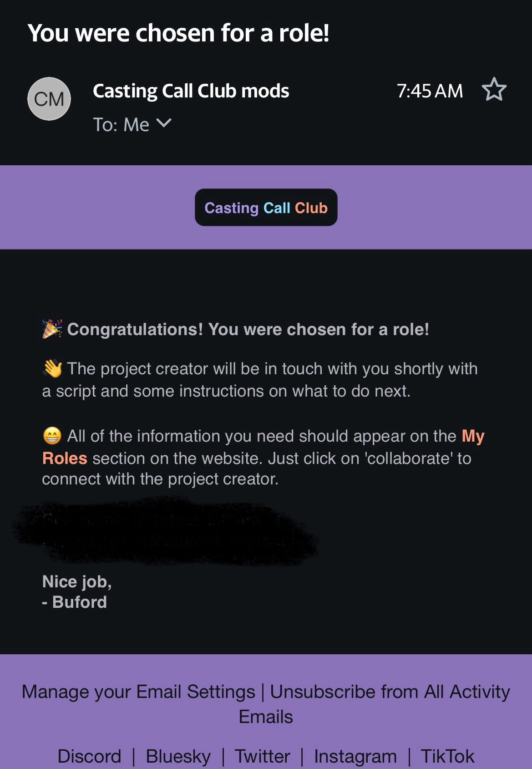532x769 pixels.
Task: Click Manage your Email Settings
Action: tap(138, 692)
